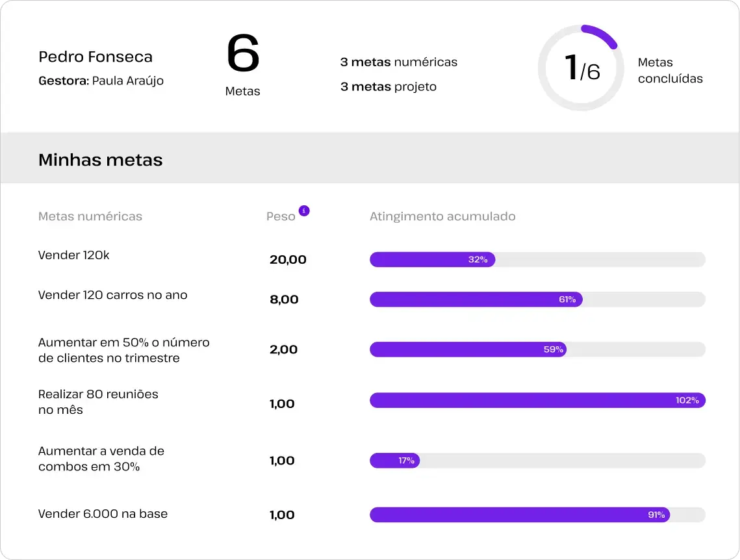740x560 pixels.
Task: Open the Vender 120k goal
Action: pyautogui.click(x=73, y=255)
